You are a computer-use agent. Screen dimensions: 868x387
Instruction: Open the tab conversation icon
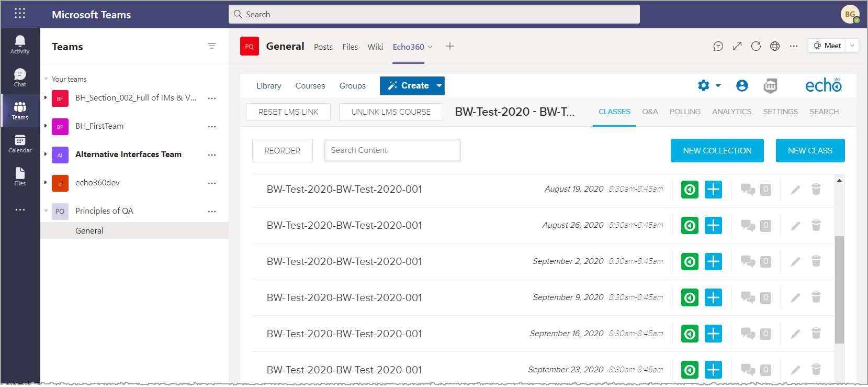point(718,46)
